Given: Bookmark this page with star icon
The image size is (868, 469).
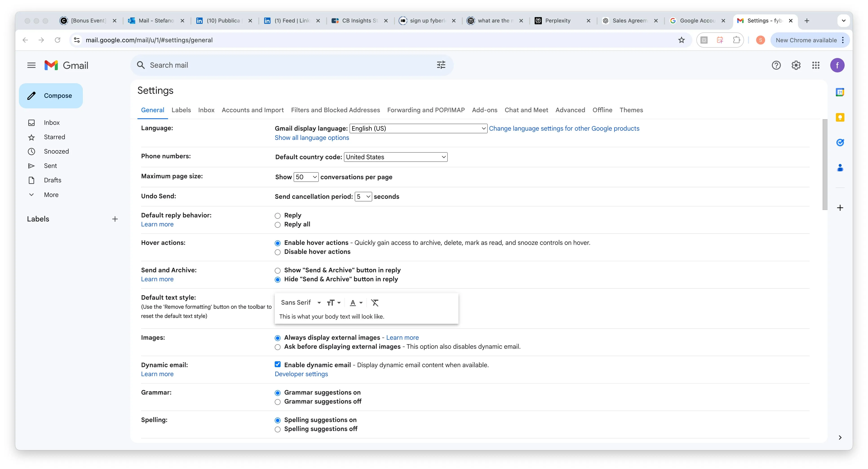Looking at the screenshot, I should [x=681, y=40].
